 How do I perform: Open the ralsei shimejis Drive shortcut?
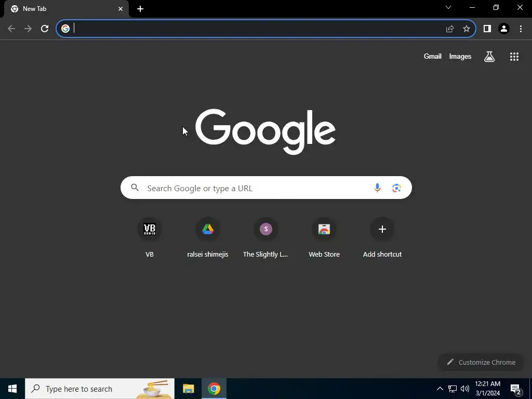coord(208,237)
